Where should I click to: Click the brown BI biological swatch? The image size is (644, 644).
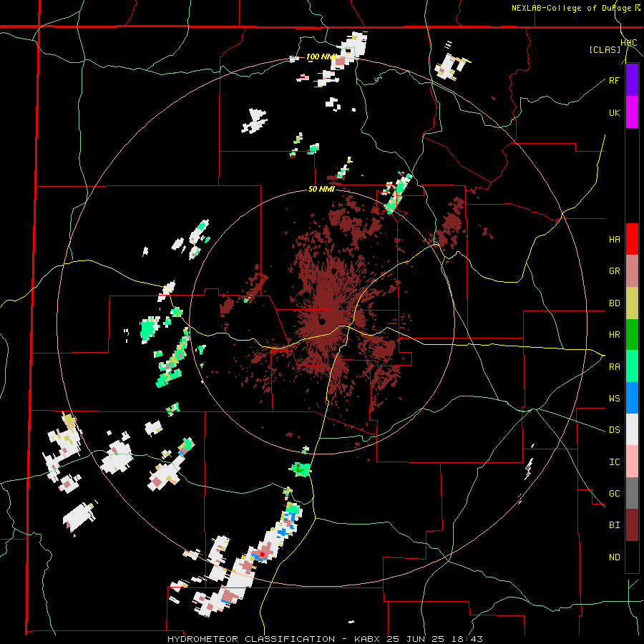pyautogui.click(x=632, y=525)
